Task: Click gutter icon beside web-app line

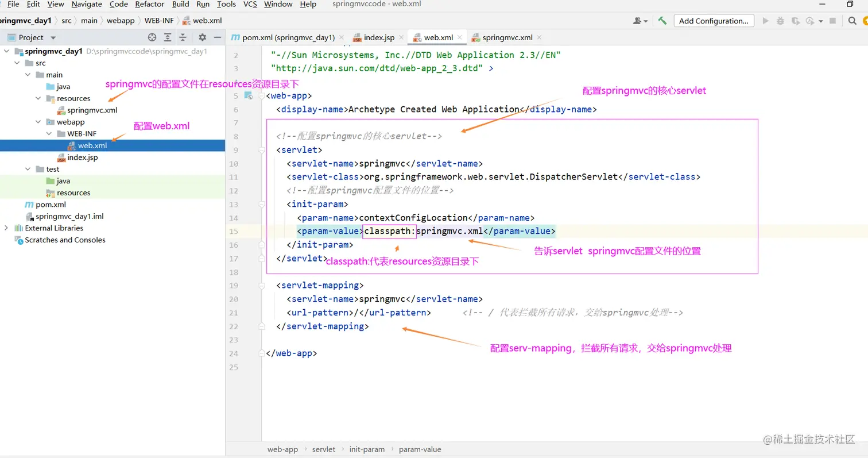Action: point(249,96)
